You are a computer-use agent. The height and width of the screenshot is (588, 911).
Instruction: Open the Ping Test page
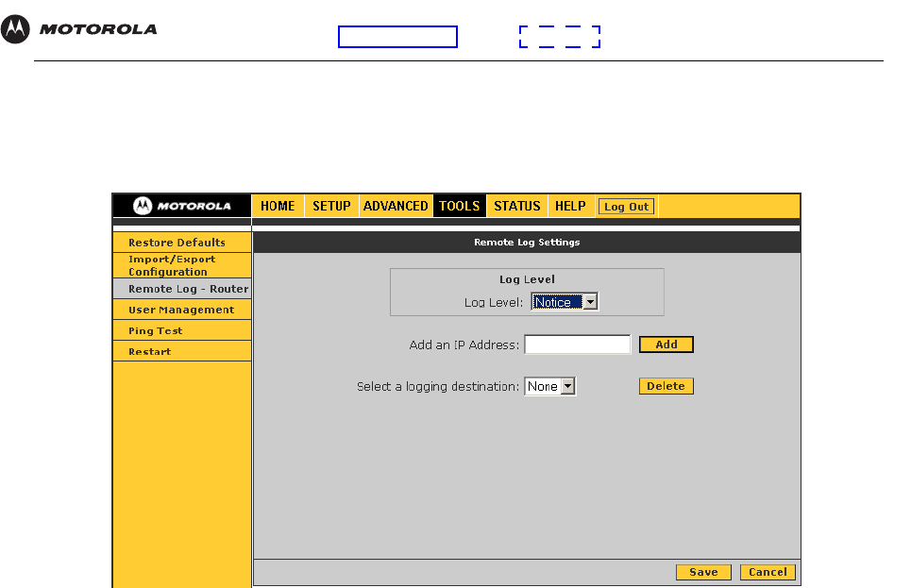tap(182, 330)
